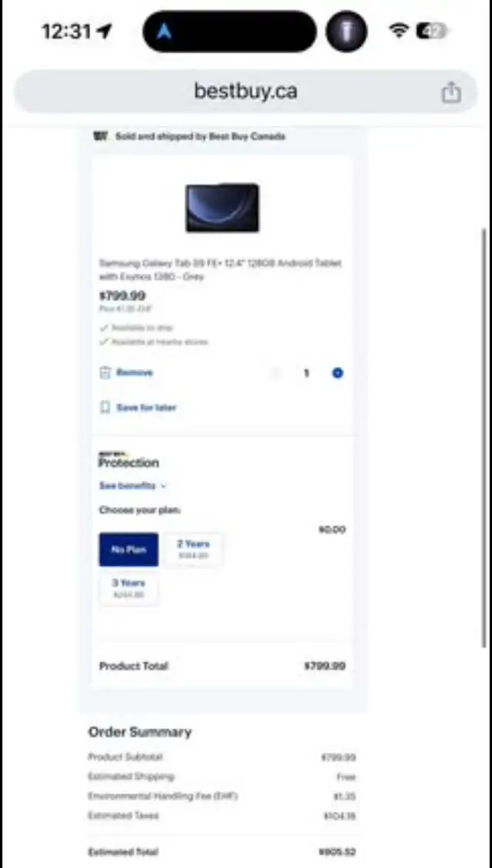Tap the blue plus quantity button
The image size is (492, 868).
click(337, 373)
